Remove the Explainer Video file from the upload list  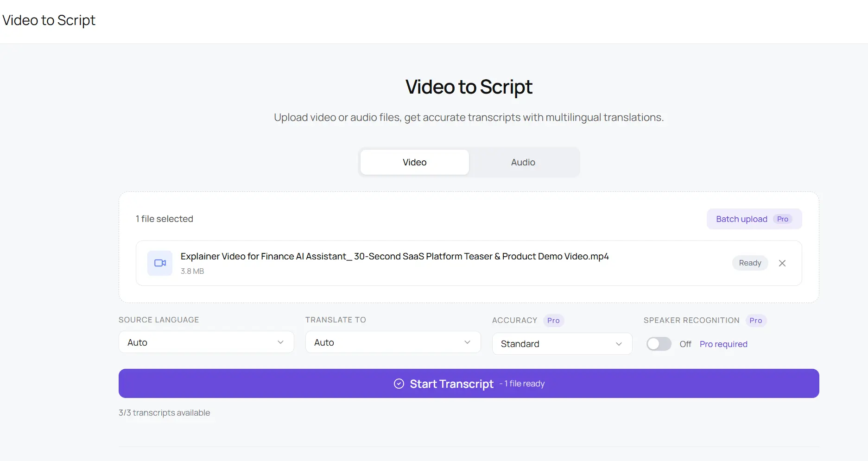[782, 263]
